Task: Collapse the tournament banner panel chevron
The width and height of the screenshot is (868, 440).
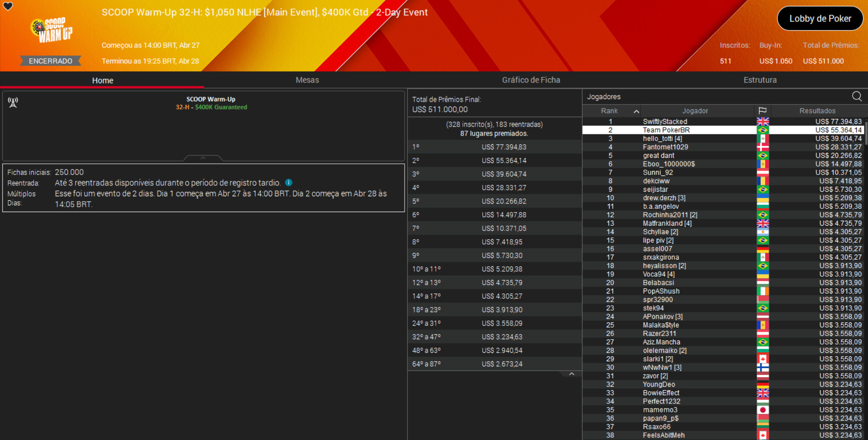Action: click(203, 158)
